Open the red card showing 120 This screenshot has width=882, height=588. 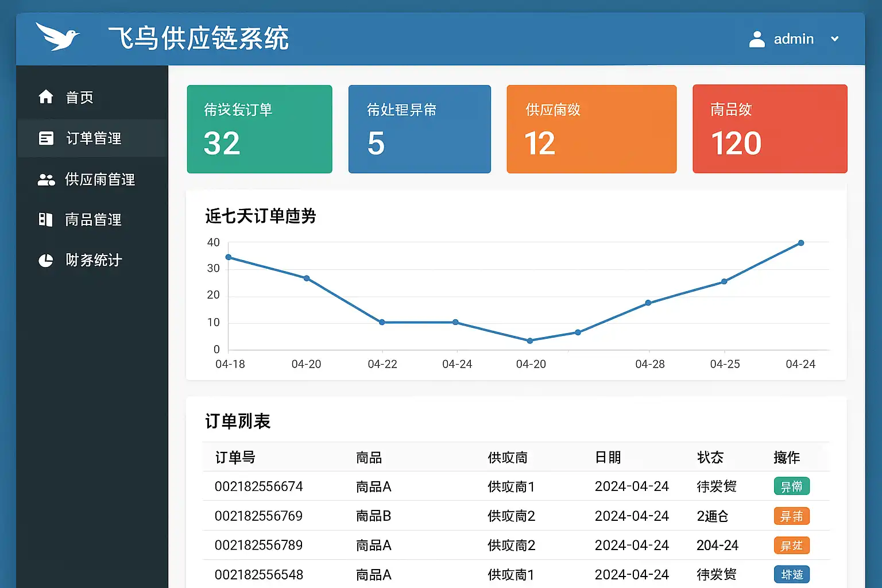click(x=769, y=129)
